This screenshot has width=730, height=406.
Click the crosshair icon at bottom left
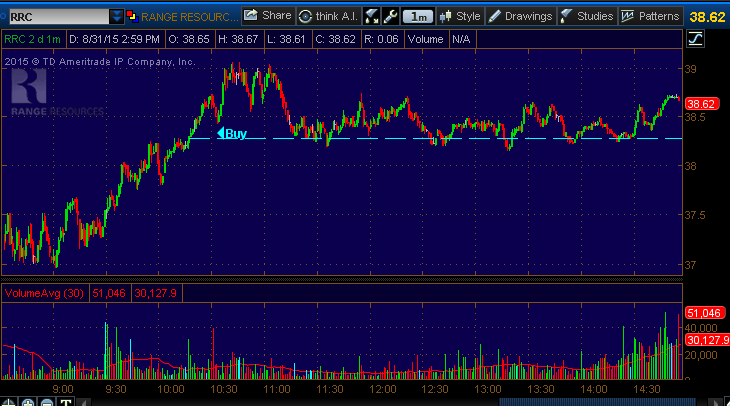tap(10, 402)
